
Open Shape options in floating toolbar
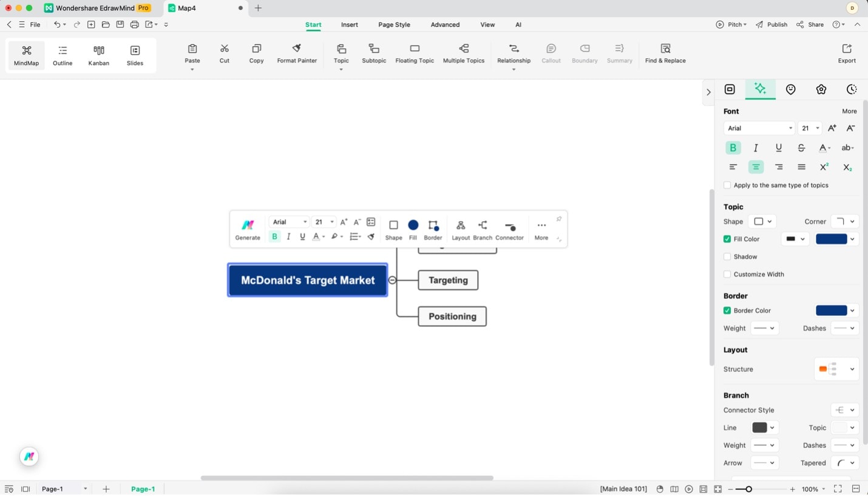tap(393, 230)
